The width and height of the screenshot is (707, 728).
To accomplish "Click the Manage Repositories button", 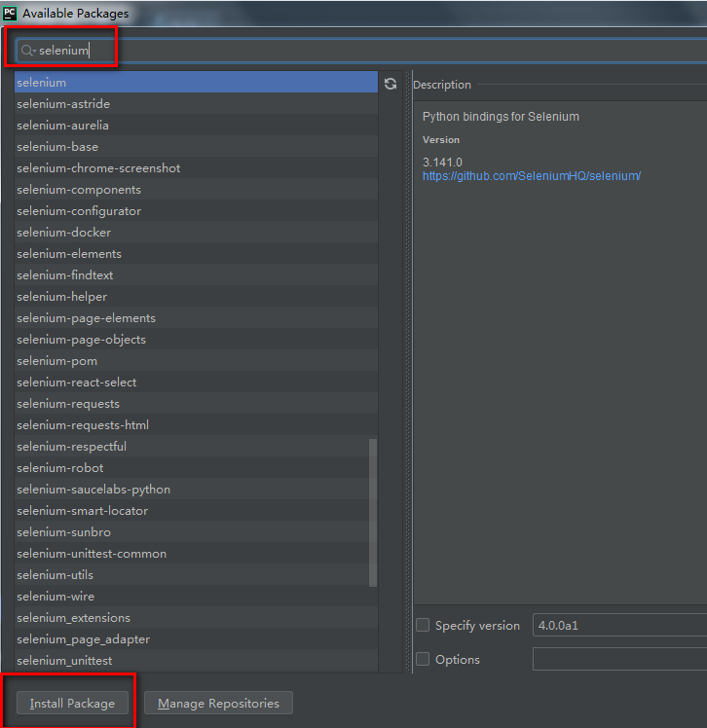I will pyautogui.click(x=218, y=703).
